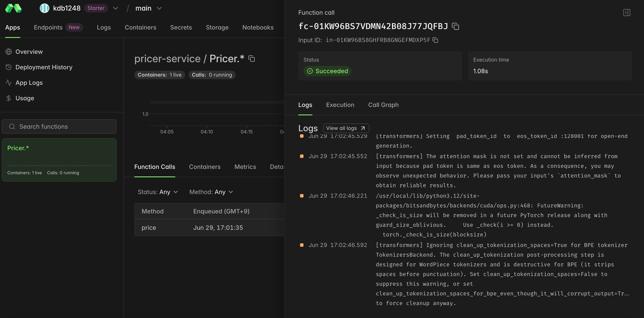Open the Notebooks tab
The image size is (644, 318).
[x=258, y=27]
